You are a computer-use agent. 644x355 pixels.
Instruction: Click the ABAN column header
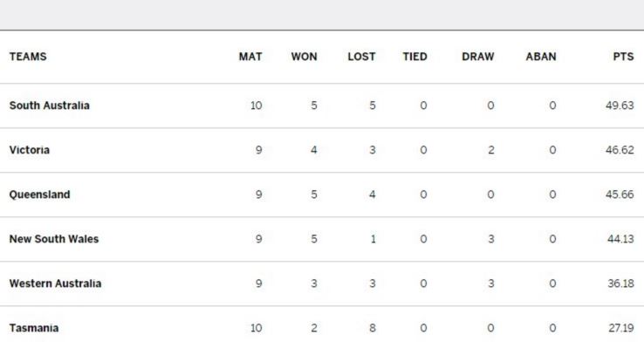pyautogui.click(x=541, y=57)
